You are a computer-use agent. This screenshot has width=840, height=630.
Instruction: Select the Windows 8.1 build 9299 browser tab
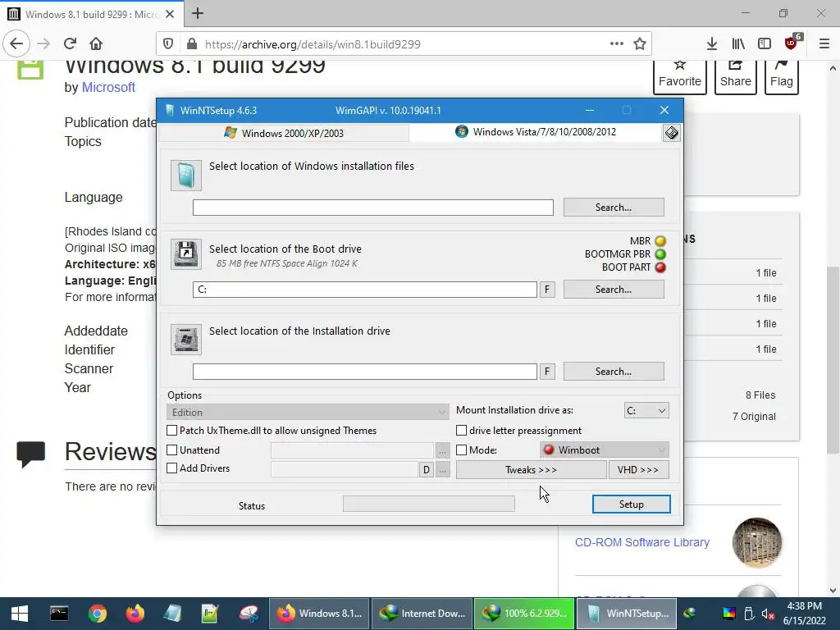pos(92,14)
